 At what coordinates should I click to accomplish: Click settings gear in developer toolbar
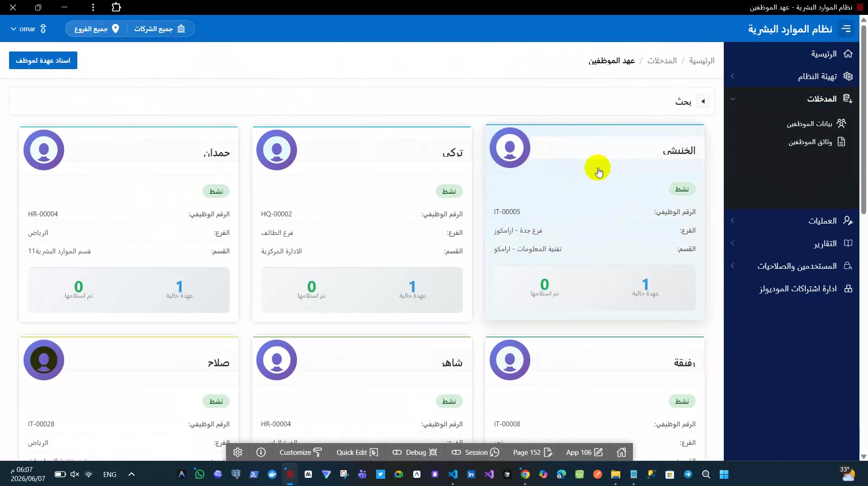[x=238, y=452]
